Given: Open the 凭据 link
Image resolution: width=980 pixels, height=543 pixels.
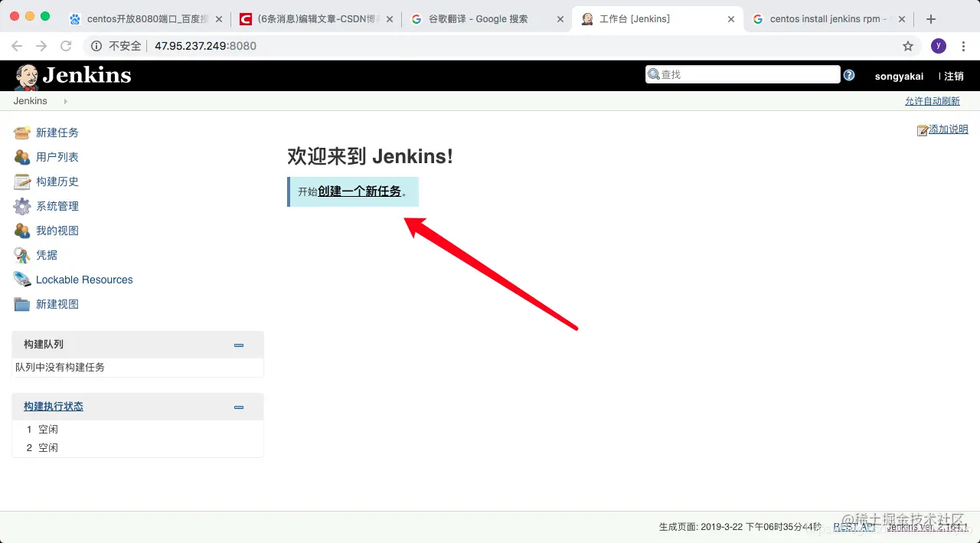Looking at the screenshot, I should [47, 255].
